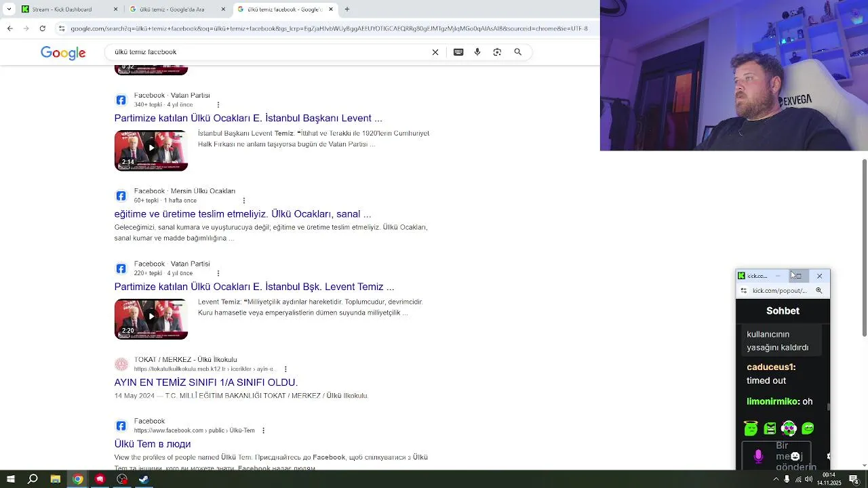Viewport: 868px width, 488px height.
Task: Open the on-screen keyboard input tool
Action: pyautogui.click(x=458, y=52)
